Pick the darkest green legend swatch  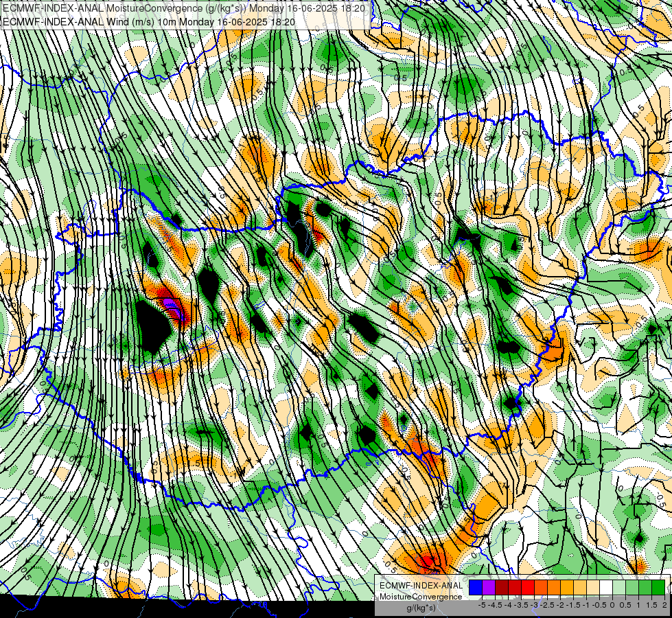[x=658, y=588]
